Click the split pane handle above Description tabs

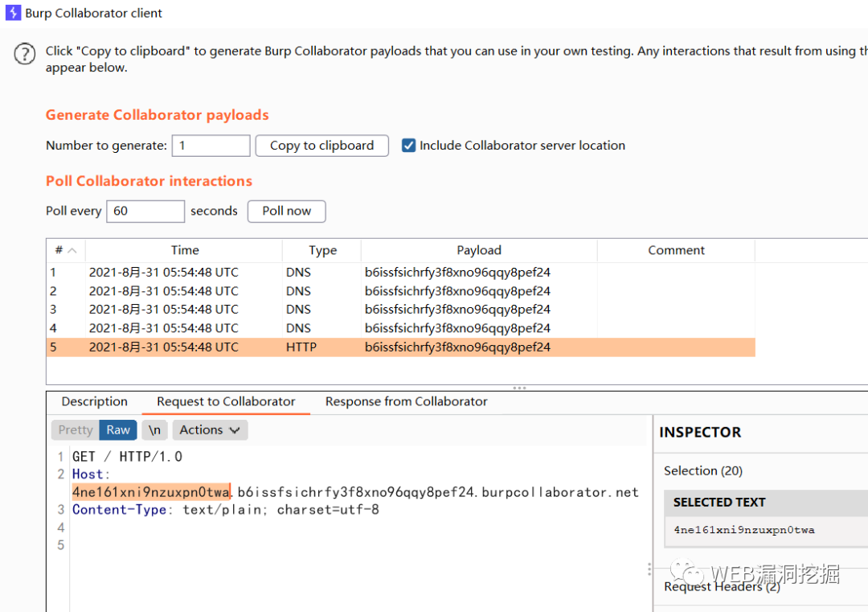coord(519,388)
